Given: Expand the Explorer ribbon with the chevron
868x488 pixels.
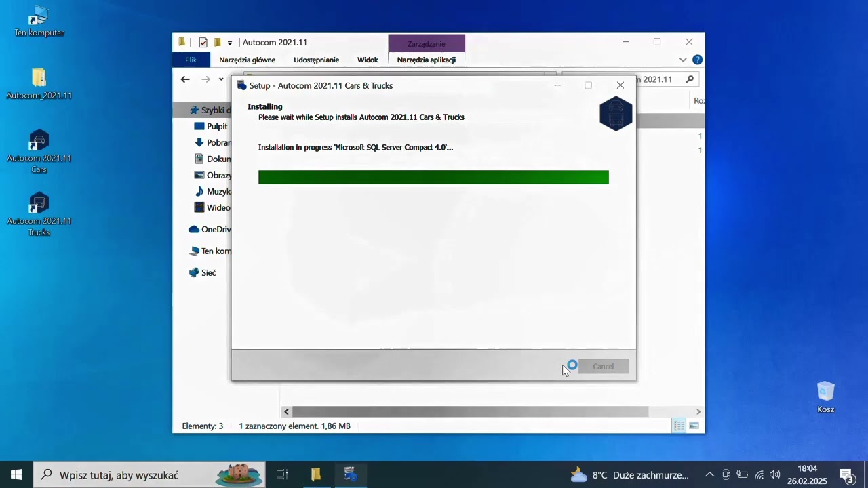Looking at the screenshot, I should [683, 60].
